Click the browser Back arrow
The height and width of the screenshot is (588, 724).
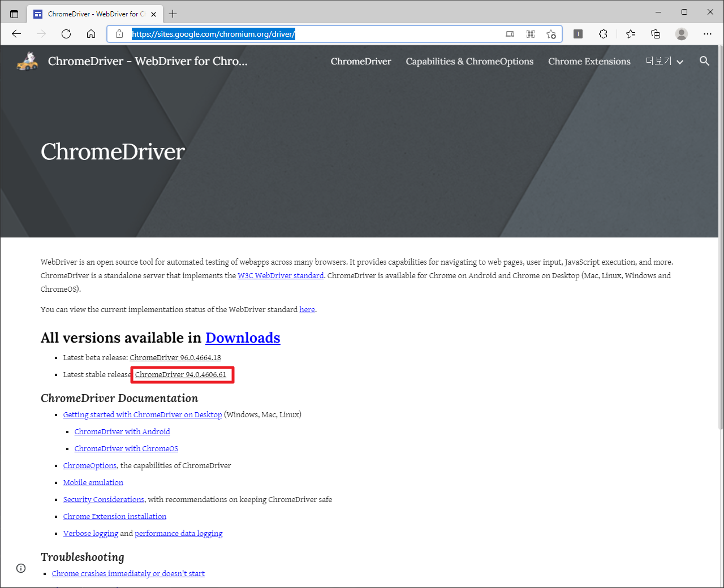tap(16, 34)
